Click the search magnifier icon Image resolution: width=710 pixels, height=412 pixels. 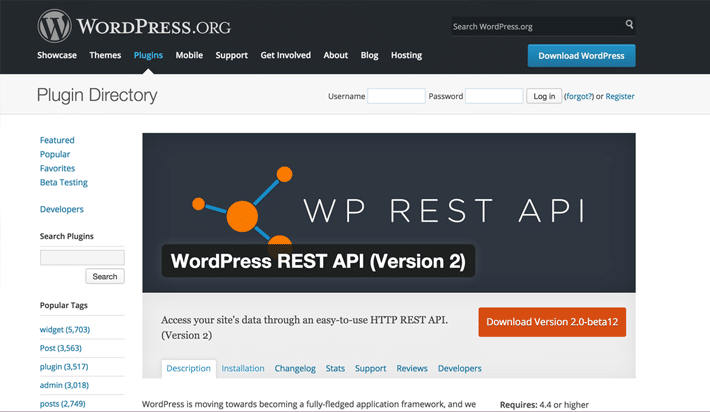click(x=629, y=24)
